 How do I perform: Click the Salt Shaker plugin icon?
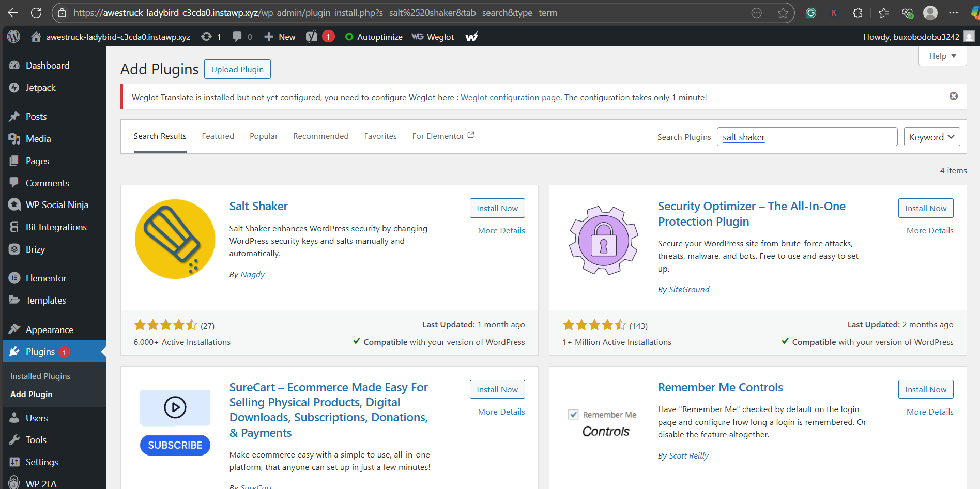tap(175, 239)
